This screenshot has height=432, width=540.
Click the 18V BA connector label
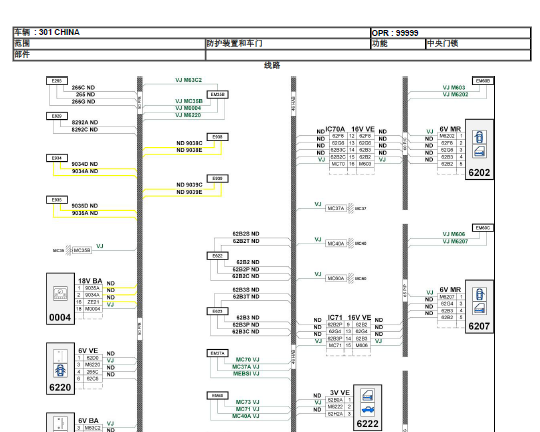click(90, 281)
